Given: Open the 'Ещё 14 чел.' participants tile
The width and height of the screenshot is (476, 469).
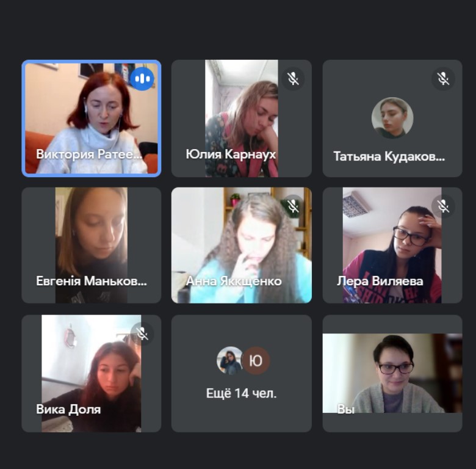Looking at the screenshot, I should click(241, 373).
